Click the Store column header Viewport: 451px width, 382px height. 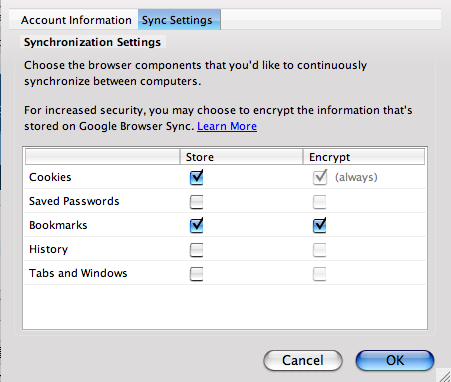241,157
